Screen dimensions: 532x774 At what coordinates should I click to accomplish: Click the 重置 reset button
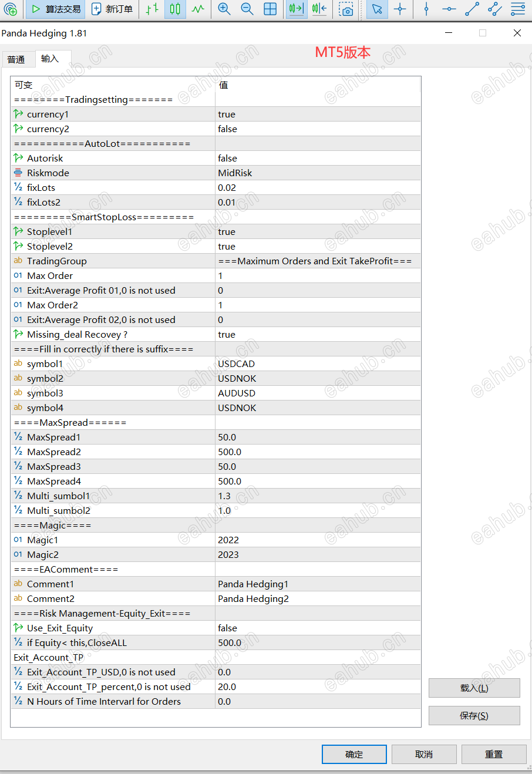click(494, 754)
